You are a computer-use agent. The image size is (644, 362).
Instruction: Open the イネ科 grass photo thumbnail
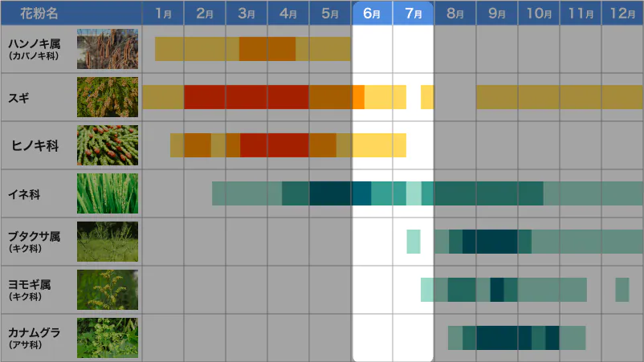[108, 193]
